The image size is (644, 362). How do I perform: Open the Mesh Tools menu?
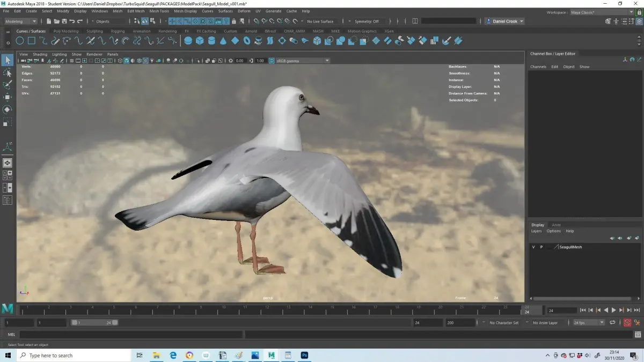(x=159, y=11)
